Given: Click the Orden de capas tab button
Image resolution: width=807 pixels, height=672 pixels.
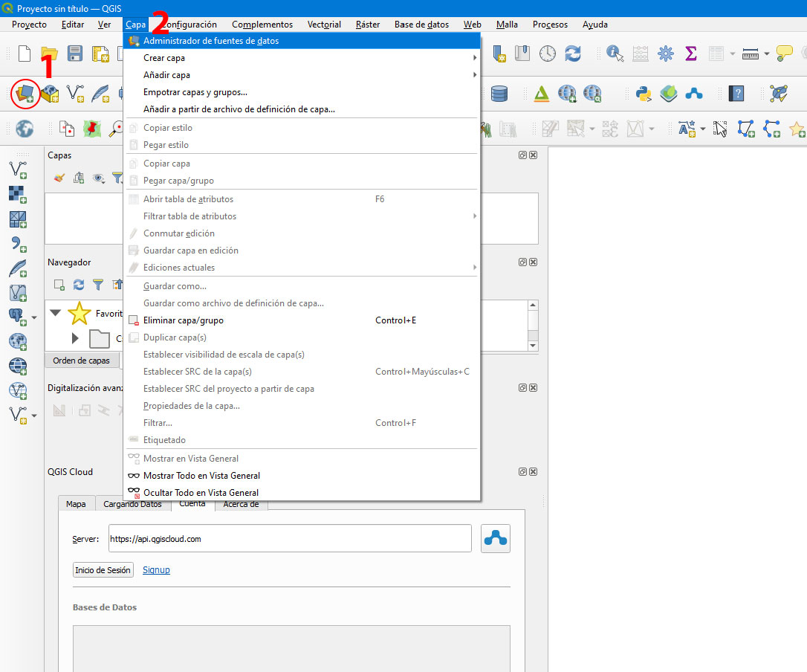Looking at the screenshot, I should [81, 361].
